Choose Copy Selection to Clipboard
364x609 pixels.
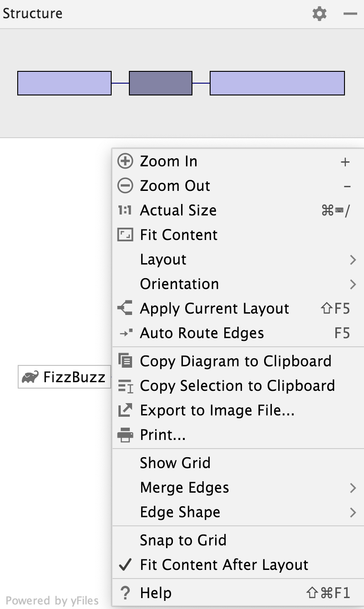coord(237,385)
